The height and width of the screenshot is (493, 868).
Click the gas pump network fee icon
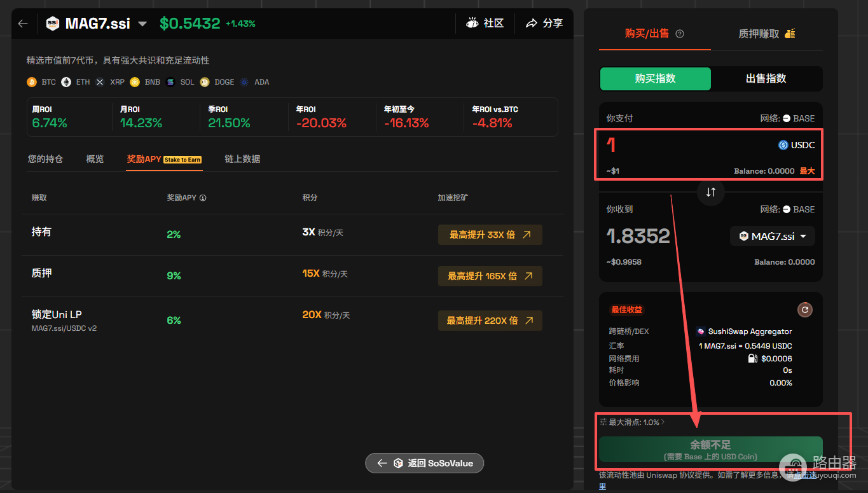click(753, 359)
